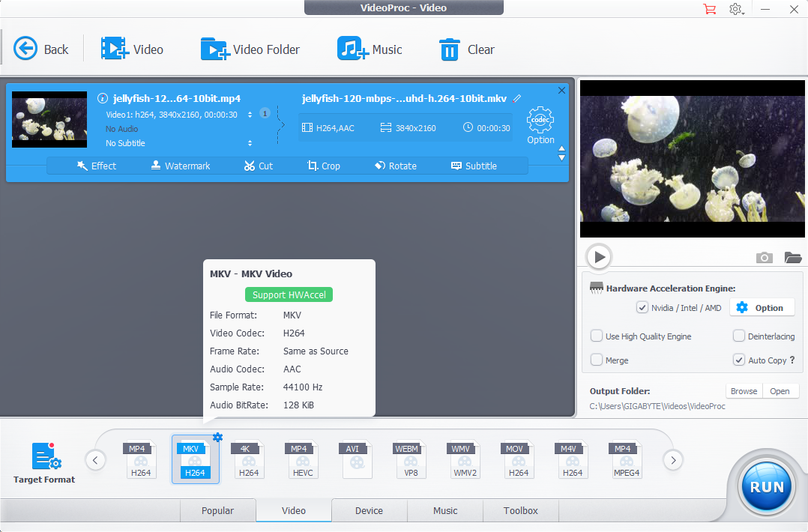This screenshot has height=532, width=808.
Task: Click the video preview image
Action: [692, 159]
